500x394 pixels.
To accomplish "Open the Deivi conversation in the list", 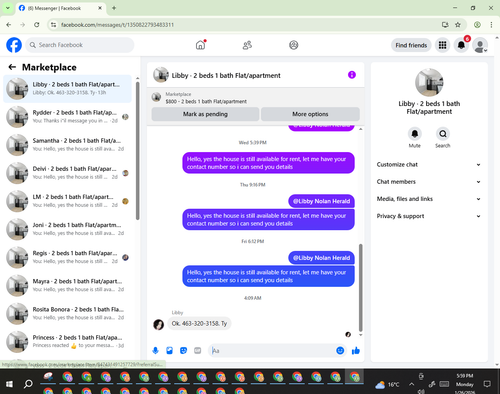I will click(x=68, y=173).
